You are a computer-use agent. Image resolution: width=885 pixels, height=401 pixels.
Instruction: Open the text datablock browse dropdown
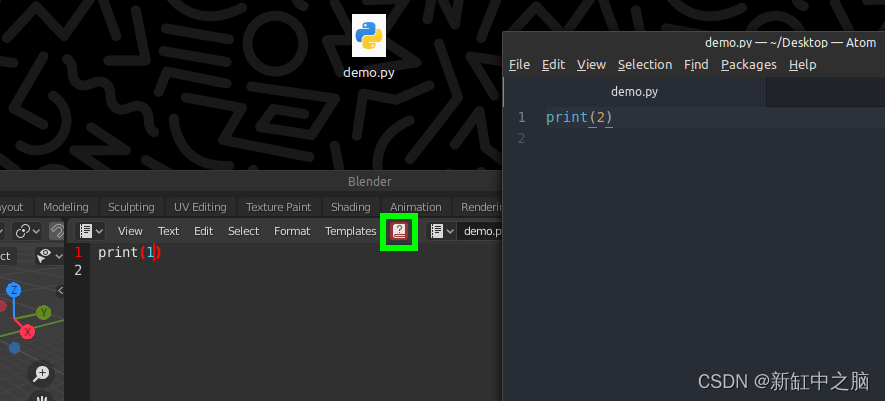point(441,231)
